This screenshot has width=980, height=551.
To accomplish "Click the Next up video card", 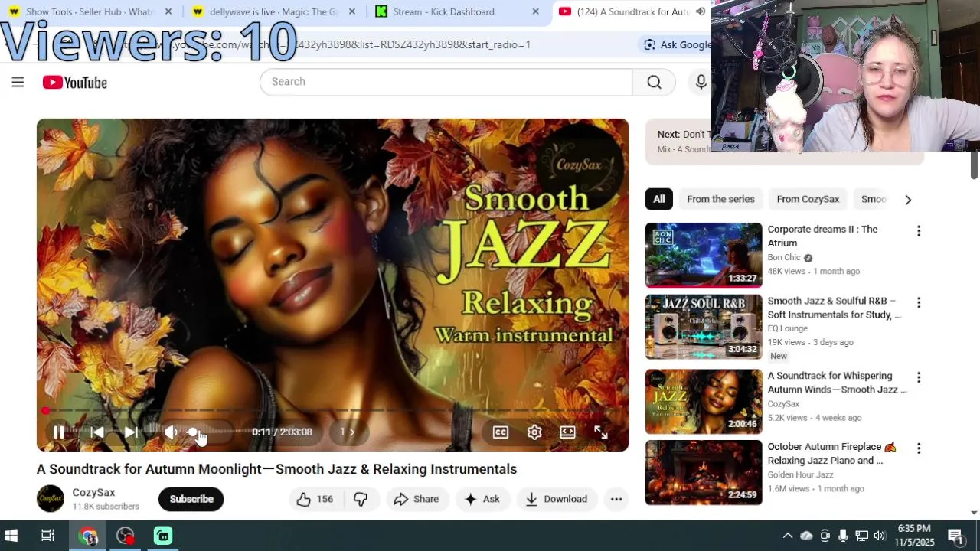I will coord(784,142).
